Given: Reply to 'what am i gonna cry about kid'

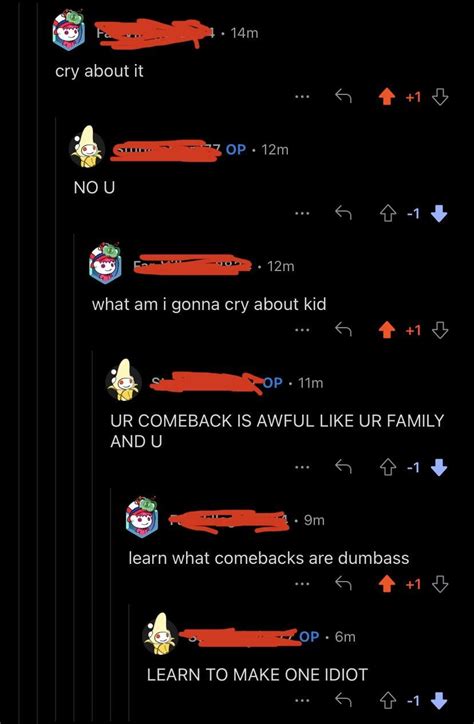Looking at the screenshot, I should 343,330.
